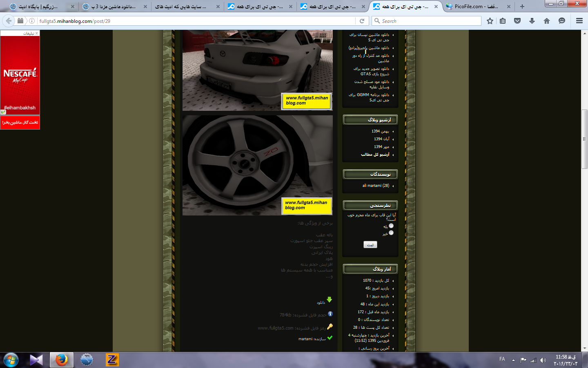This screenshot has height=368, width=588.
Task: Close the PicoFile.com tab
Action: pyautogui.click(x=508, y=7)
